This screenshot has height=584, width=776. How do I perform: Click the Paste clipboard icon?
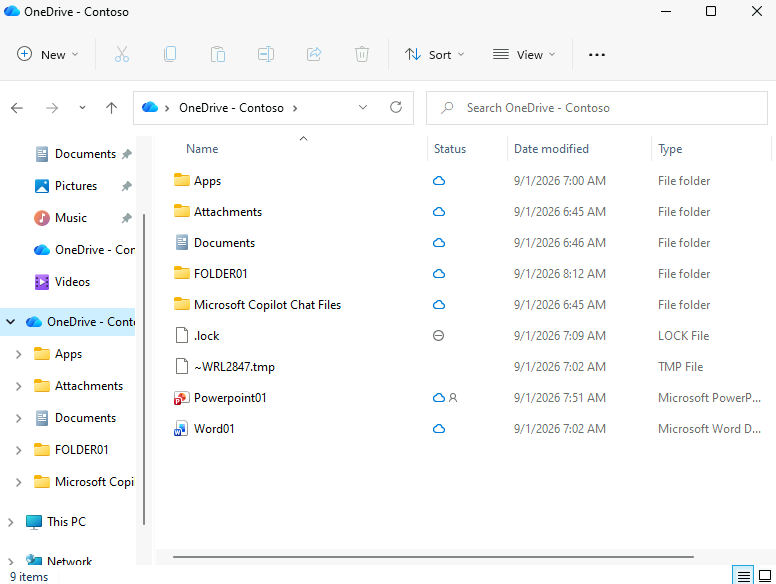point(218,54)
